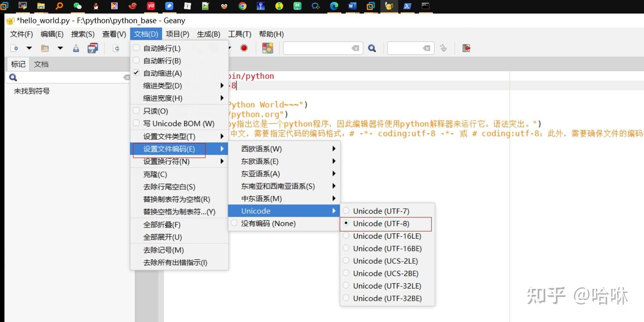
Task: Open PowerShell from the taskbar
Action: pyautogui.click(x=407, y=6)
